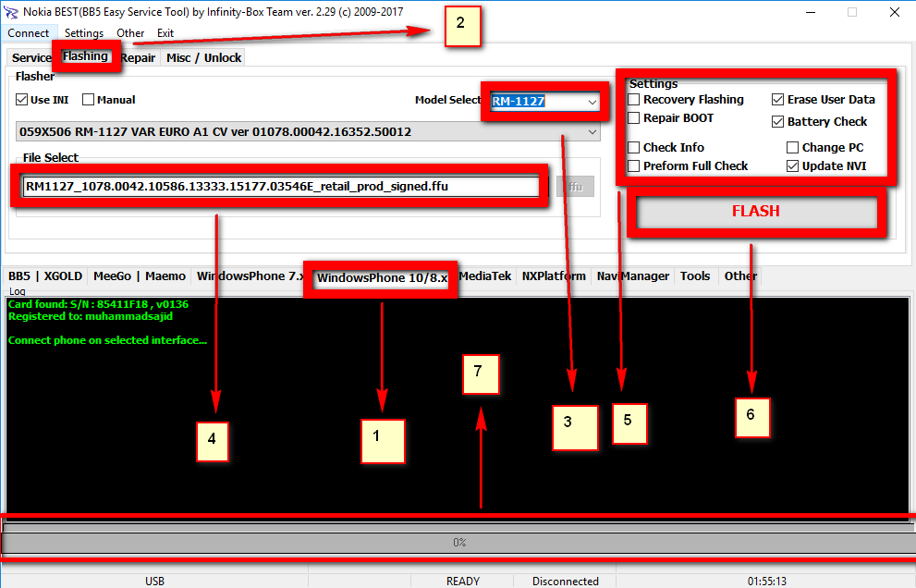
Task: Minimize the Nokia BEST window
Action: pos(810,12)
